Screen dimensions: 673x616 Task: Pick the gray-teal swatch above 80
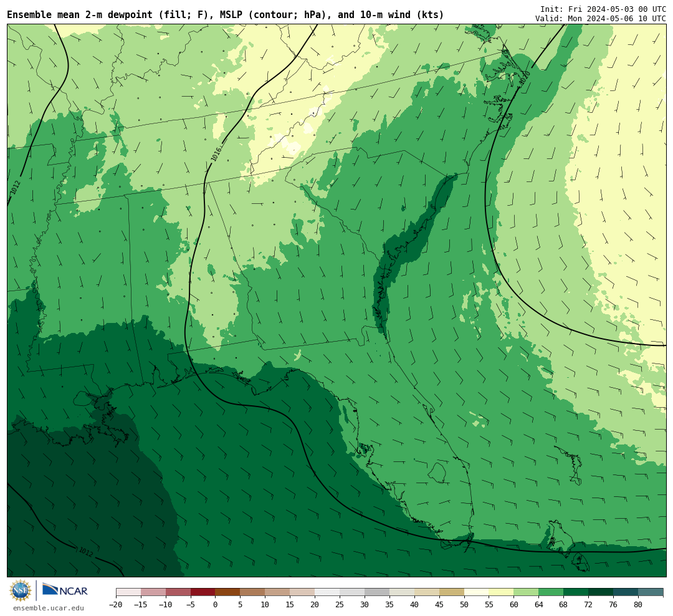tap(651, 592)
